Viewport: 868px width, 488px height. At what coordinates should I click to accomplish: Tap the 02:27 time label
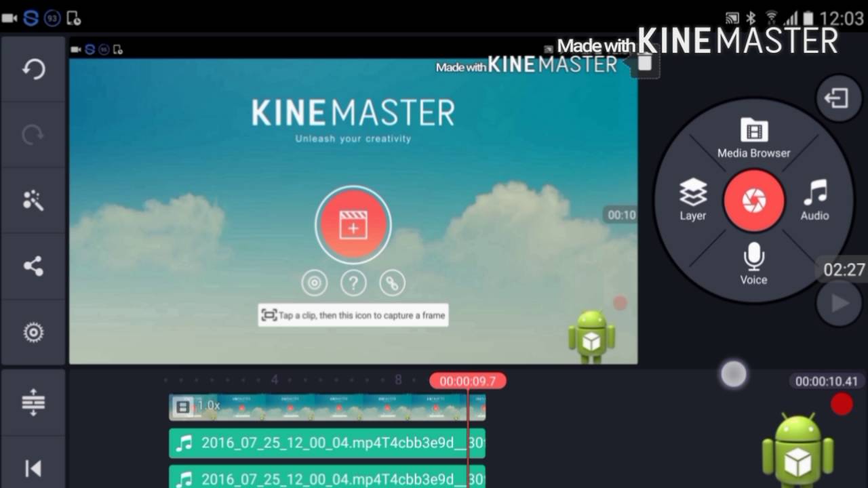[844, 270]
